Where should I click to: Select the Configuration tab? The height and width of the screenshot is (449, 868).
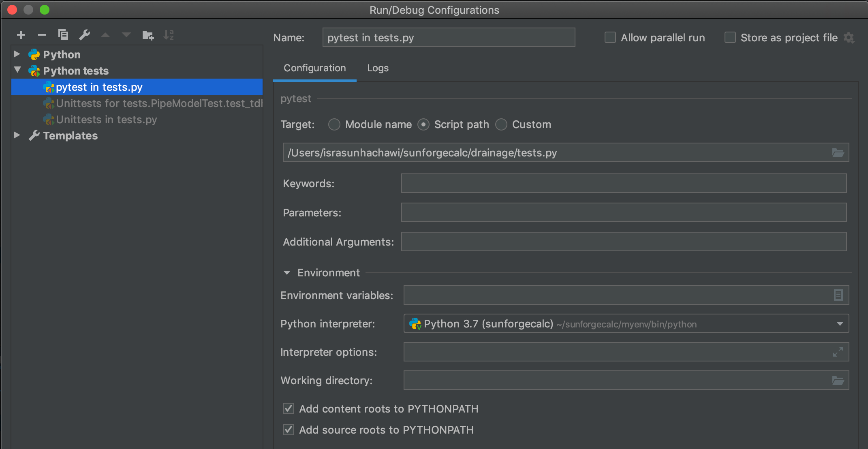pyautogui.click(x=315, y=68)
